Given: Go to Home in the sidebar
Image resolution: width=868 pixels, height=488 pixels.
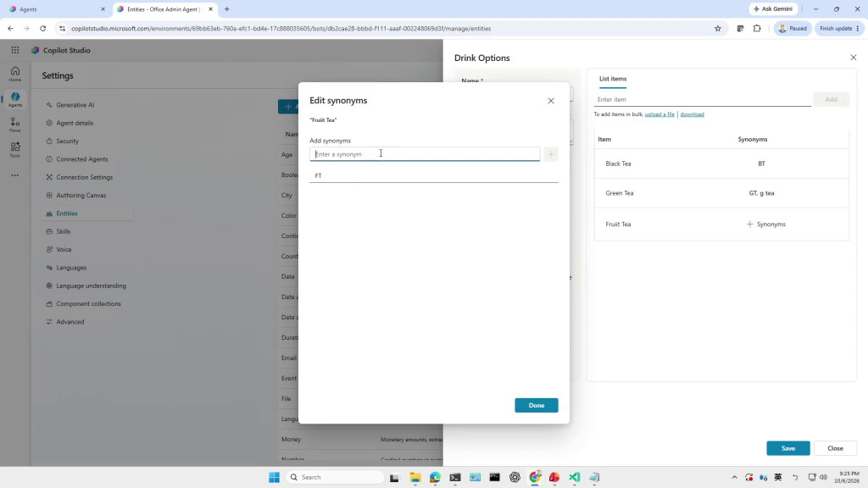Looking at the screenshot, I should tap(15, 74).
